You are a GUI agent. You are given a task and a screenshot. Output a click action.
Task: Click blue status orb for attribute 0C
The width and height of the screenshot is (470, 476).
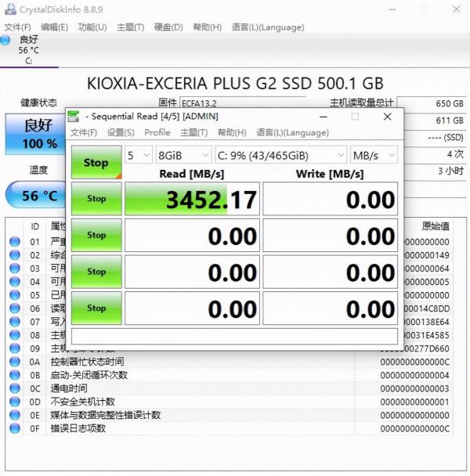pyautogui.click(x=14, y=388)
